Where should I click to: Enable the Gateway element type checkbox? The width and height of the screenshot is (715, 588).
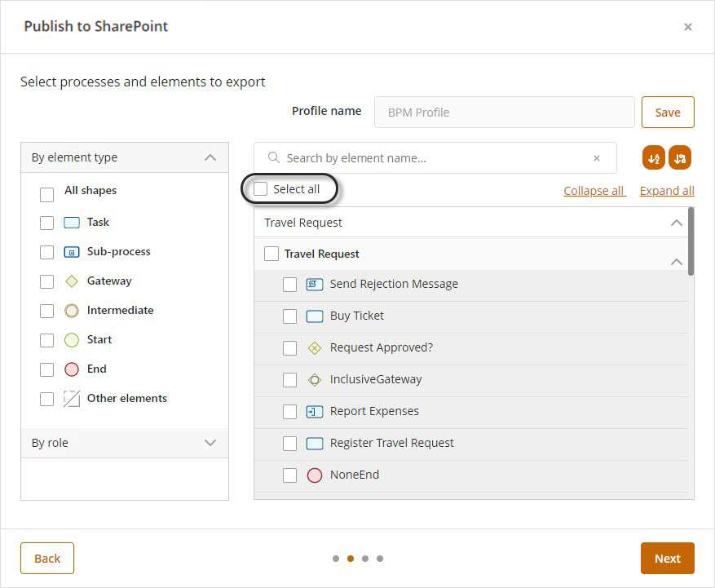click(47, 281)
